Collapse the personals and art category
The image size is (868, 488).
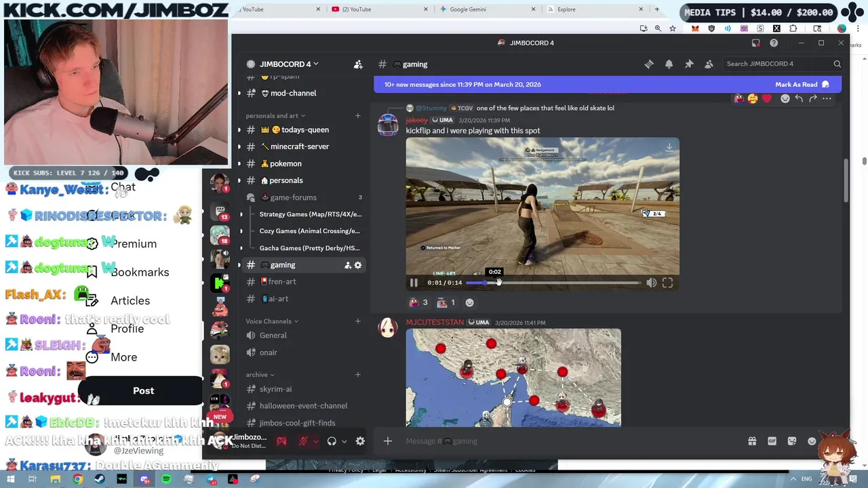tap(275, 116)
